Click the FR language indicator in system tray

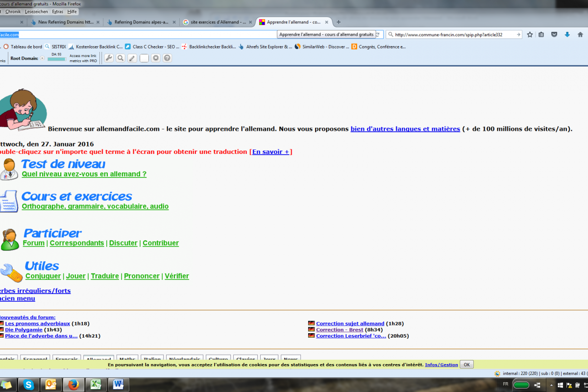point(506,384)
